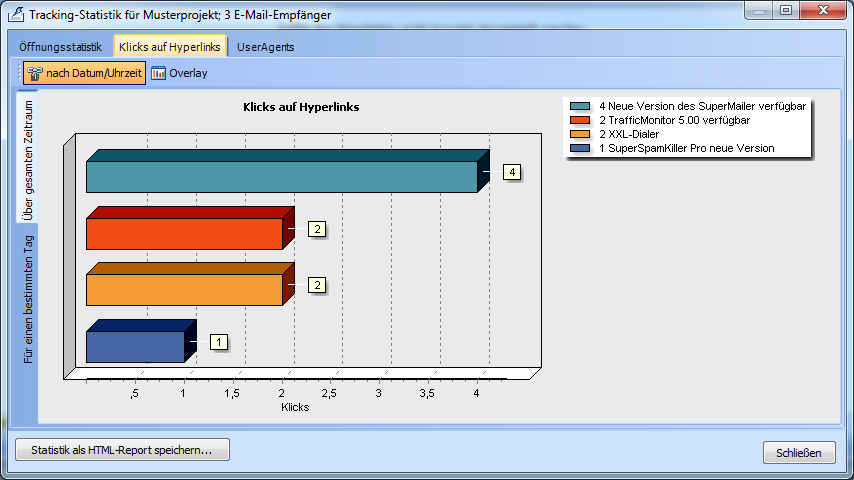
Task: Click the Schließen button
Action: coord(798,453)
